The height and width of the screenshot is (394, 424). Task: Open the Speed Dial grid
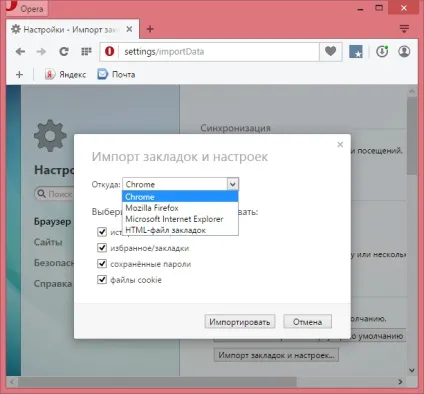point(86,52)
